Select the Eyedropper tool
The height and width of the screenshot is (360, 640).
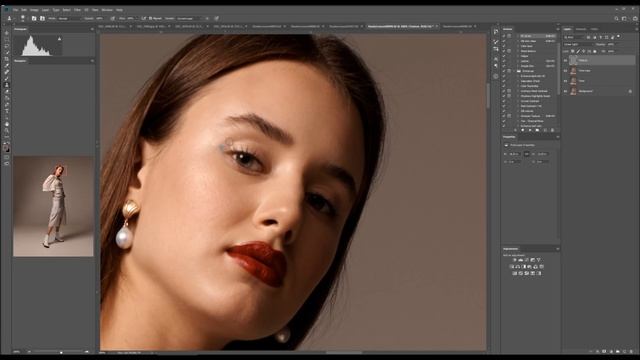coord(7,66)
